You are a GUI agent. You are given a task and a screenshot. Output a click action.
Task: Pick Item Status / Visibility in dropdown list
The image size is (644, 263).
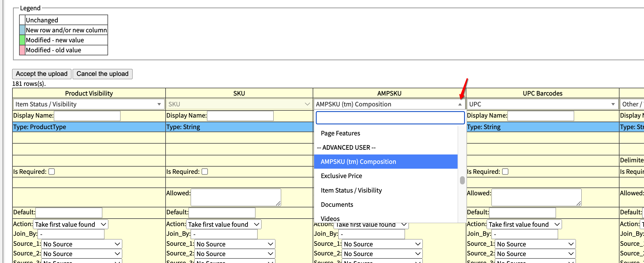[x=386, y=190]
